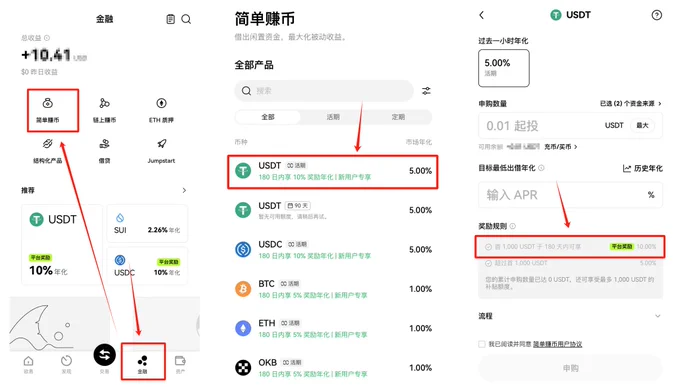Click the info icon next to 总收益
680x387 pixels.
pos(47,38)
